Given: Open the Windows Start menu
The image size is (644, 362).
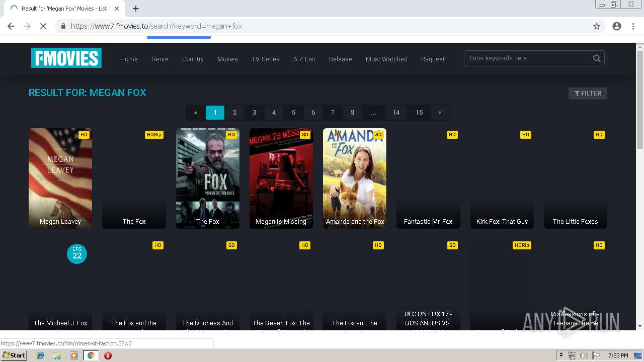Looking at the screenshot, I should tap(14, 355).
